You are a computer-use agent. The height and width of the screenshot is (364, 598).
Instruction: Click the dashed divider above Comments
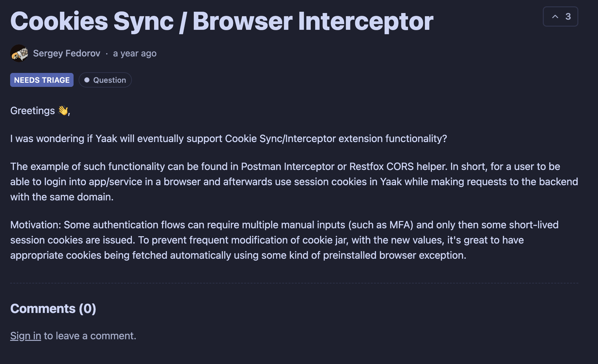(x=294, y=283)
